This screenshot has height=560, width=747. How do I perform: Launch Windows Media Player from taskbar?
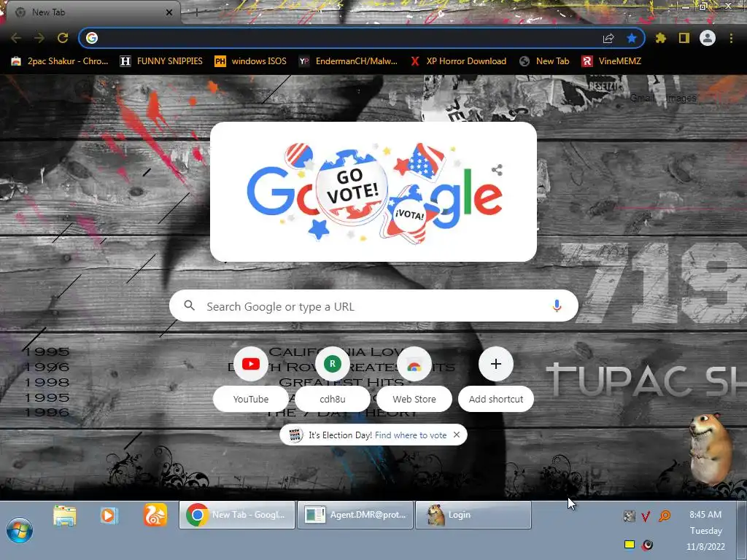click(109, 516)
